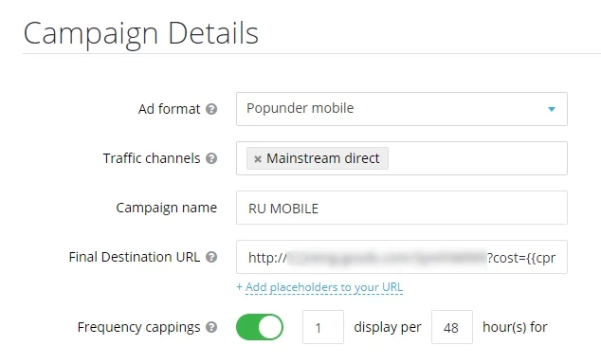Screen dimensions: 601x364
Task: Remove Mainstream direct tag via x icon
Action: [x=258, y=158]
